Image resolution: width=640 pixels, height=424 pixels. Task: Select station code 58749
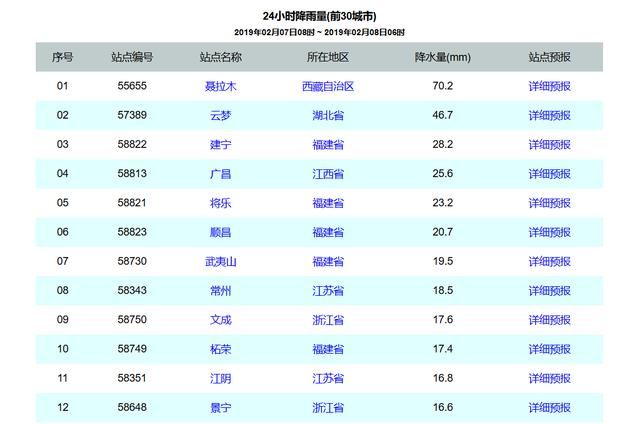click(132, 349)
